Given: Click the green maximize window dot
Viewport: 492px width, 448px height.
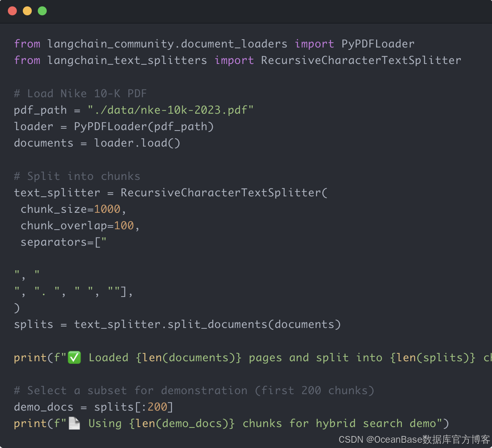Looking at the screenshot, I should pos(42,11).
